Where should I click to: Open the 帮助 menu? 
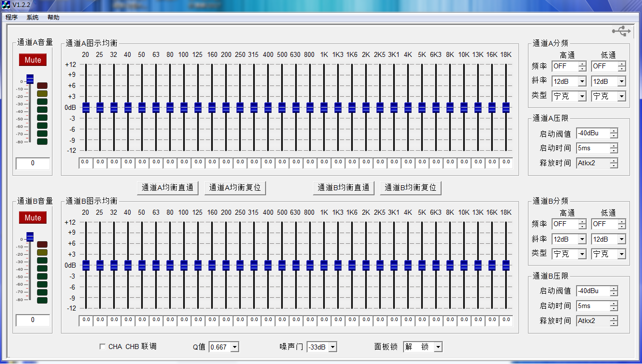[x=53, y=17]
